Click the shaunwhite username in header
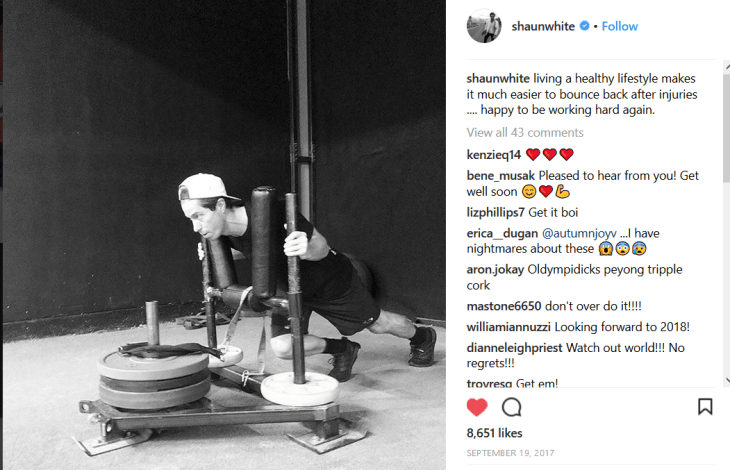The image size is (730, 470). [543, 27]
